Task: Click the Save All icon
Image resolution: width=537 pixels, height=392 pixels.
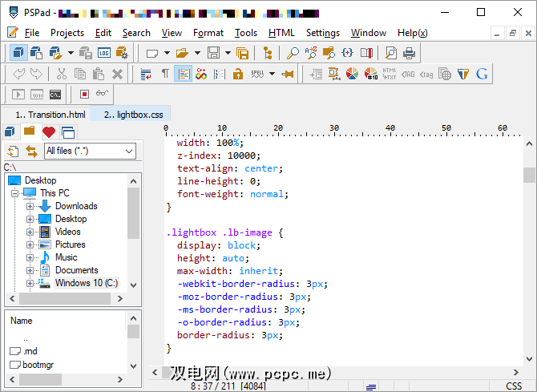Action: click(241, 53)
